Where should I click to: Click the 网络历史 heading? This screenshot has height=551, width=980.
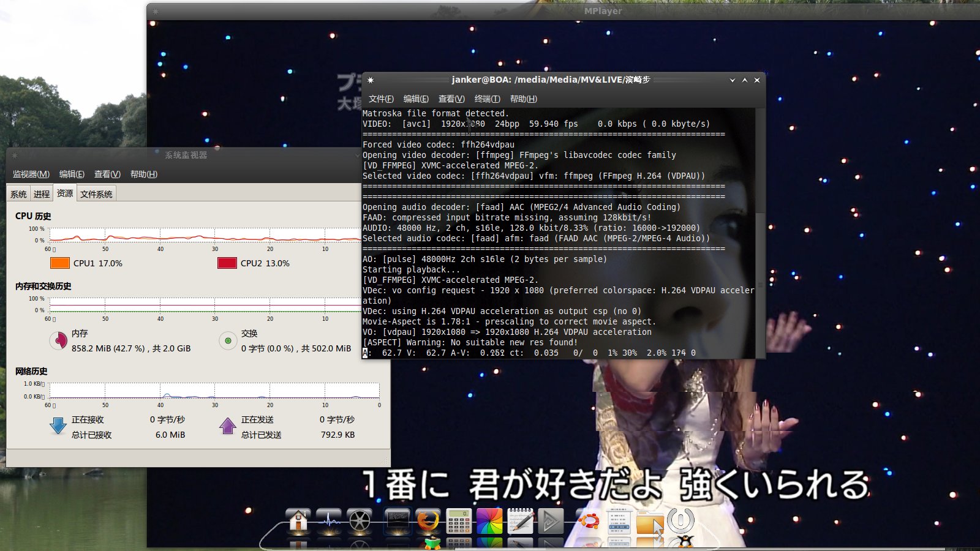click(31, 371)
